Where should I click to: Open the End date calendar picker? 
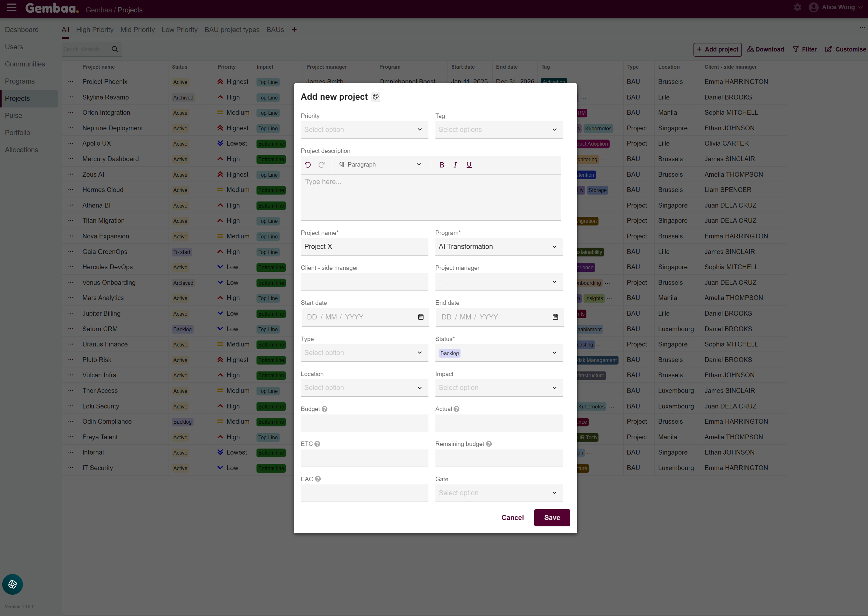[x=555, y=317]
